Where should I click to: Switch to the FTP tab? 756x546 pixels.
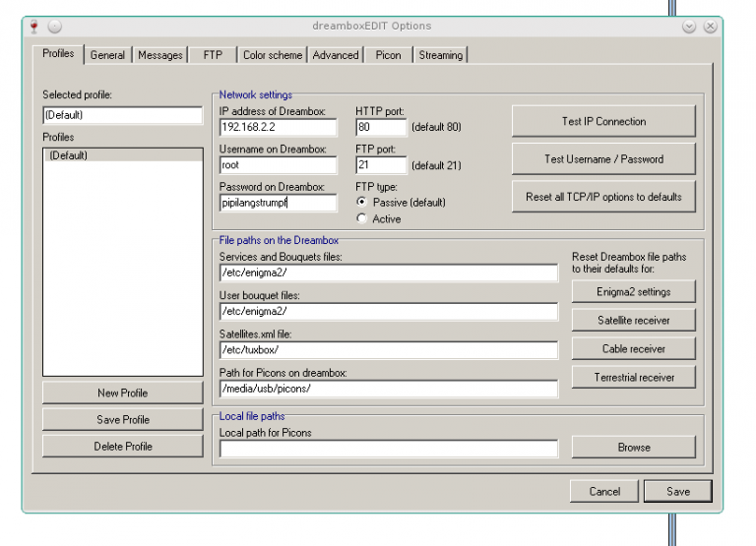point(213,55)
